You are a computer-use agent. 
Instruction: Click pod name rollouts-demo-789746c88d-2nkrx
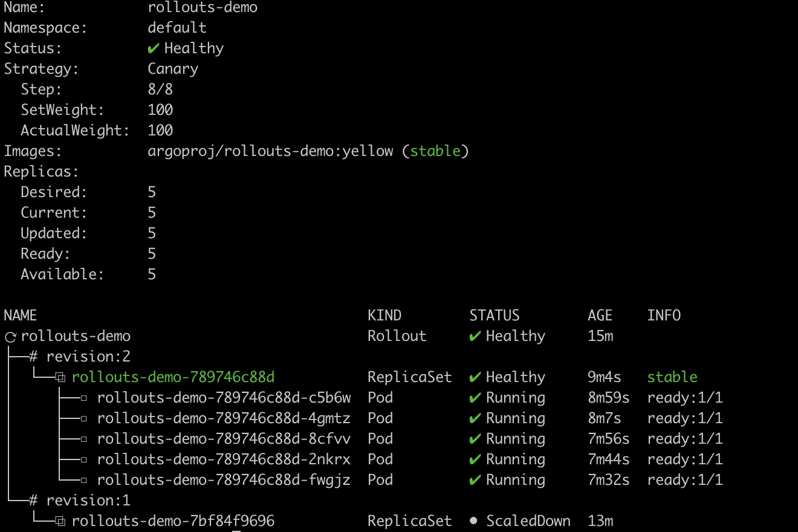[x=224, y=459]
